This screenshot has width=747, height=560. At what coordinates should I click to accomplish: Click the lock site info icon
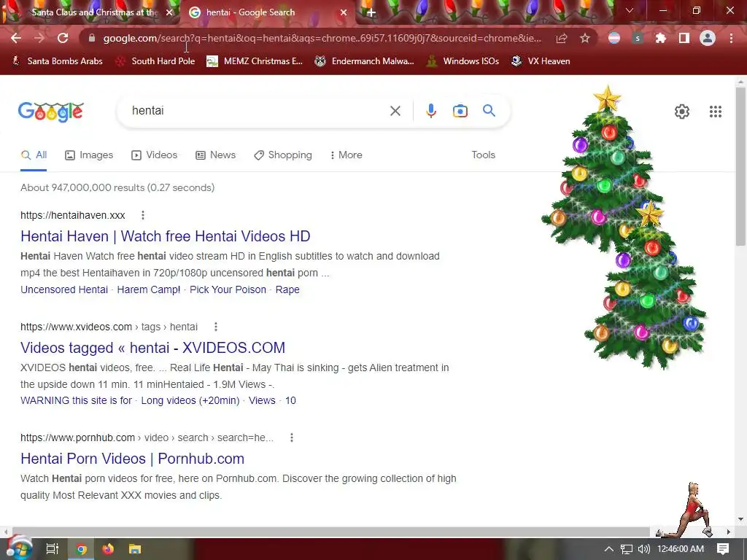(x=92, y=38)
